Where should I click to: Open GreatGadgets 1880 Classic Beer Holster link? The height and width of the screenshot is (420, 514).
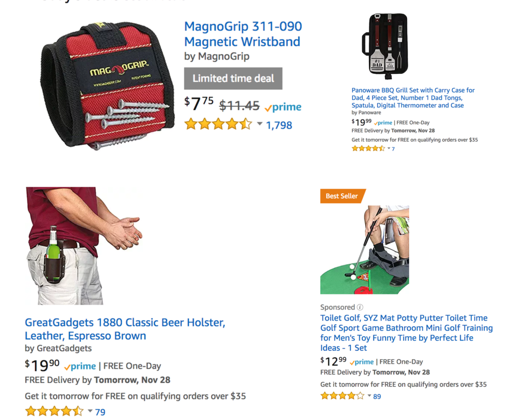coord(125,329)
